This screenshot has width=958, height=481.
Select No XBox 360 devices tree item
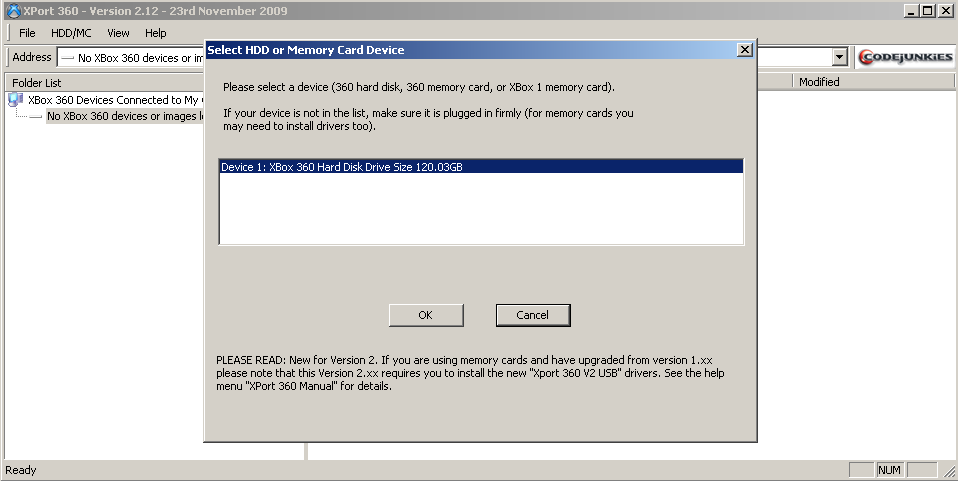(125, 116)
